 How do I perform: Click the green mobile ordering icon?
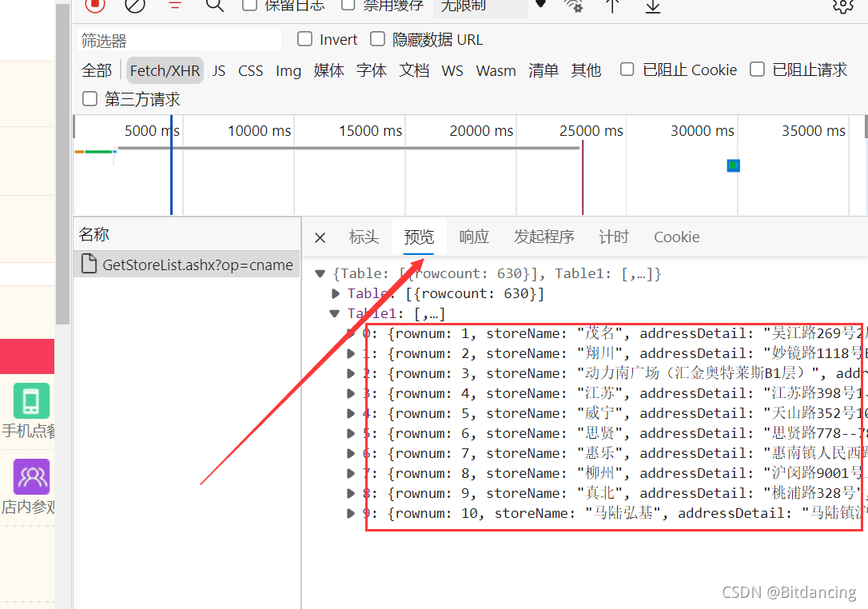(31, 401)
